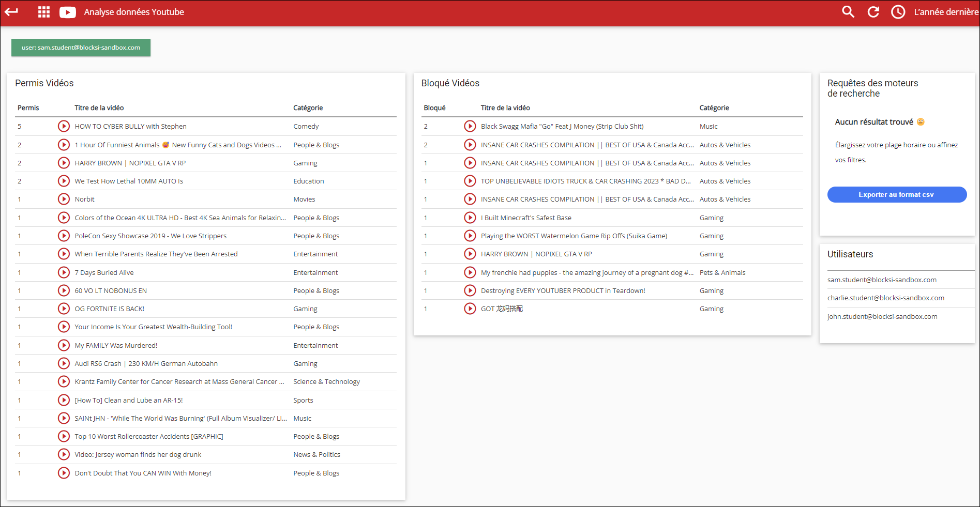Play the blocked Black Swagg Mafia video
Screen dimensions: 980x507
pos(470,126)
